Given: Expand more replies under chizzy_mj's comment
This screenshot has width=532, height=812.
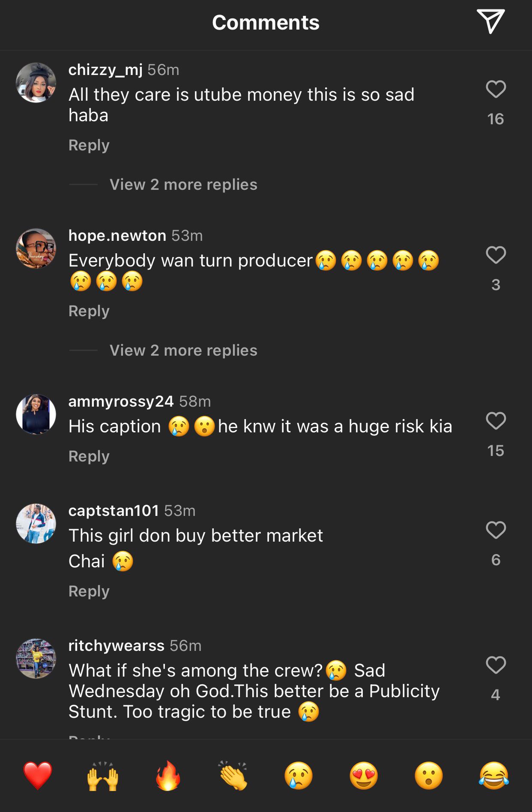Looking at the screenshot, I should 183,185.
